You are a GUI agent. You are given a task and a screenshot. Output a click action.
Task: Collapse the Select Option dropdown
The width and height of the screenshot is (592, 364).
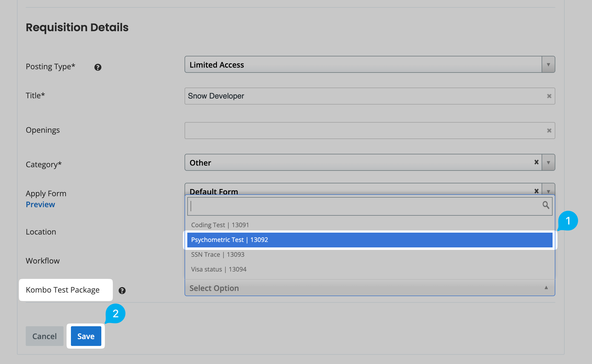(x=546, y=288)
